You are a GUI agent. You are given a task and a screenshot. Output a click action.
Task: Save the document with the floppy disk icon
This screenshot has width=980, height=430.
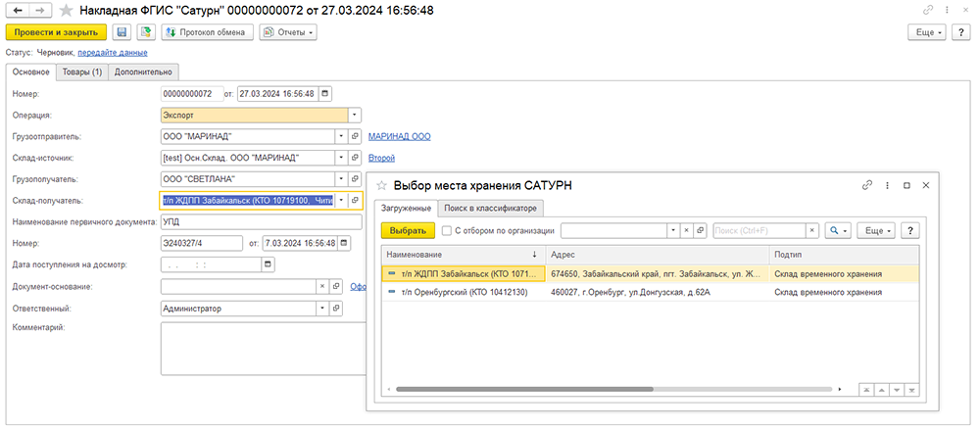click(122, 32)
